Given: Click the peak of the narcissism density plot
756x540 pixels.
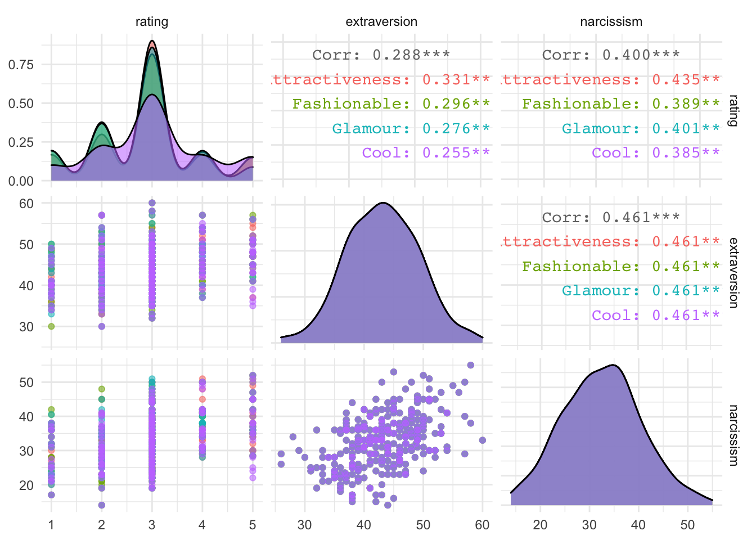Looking at the screenshot, I should 614,366.
